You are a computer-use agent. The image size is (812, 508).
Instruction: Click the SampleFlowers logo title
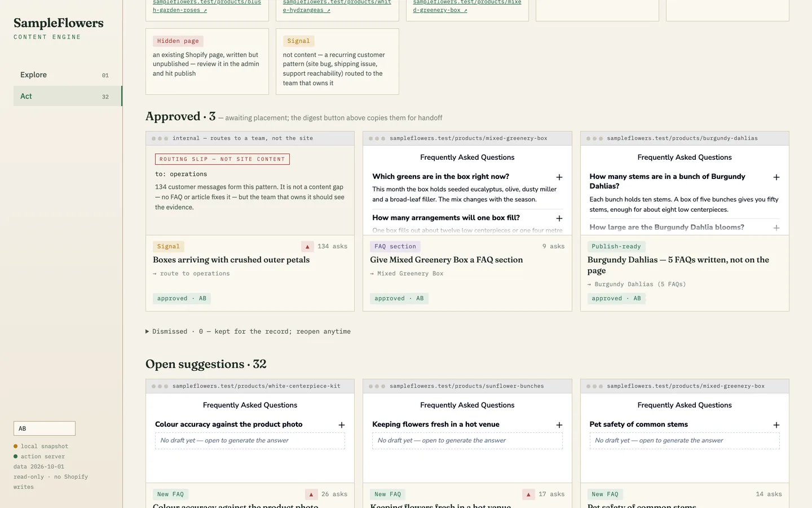[x=59, y=23]
